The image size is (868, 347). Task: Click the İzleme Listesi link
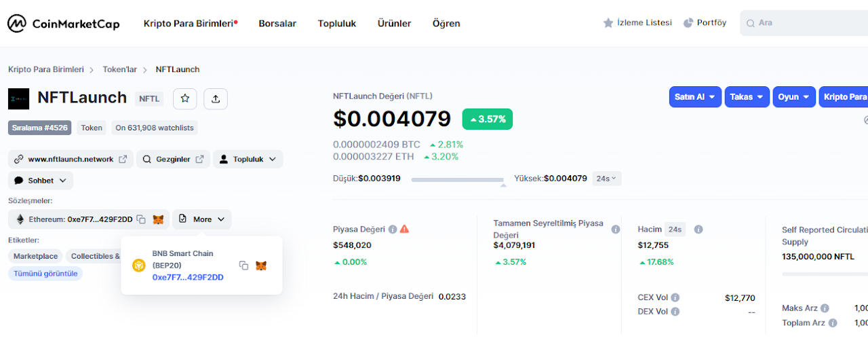coord(644,23)
